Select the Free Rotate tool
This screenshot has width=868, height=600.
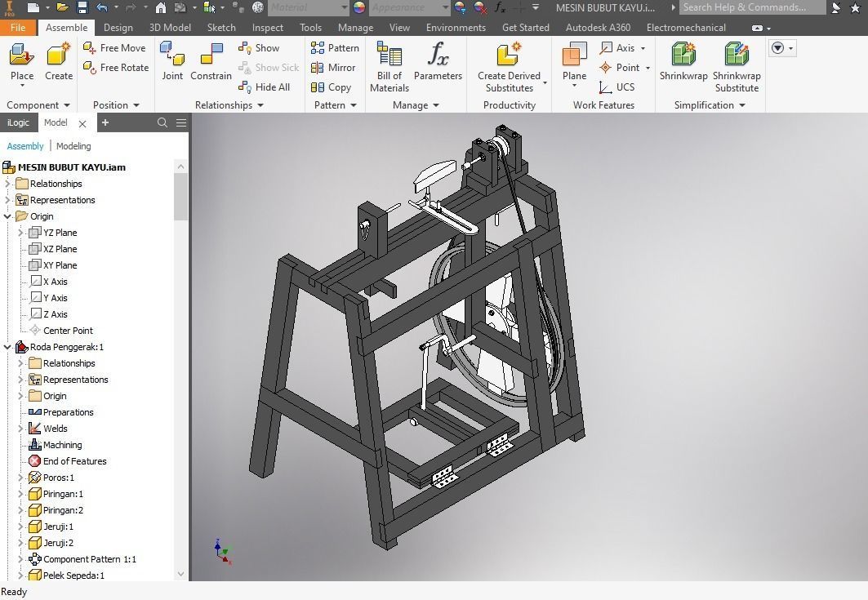click(116, 68)
